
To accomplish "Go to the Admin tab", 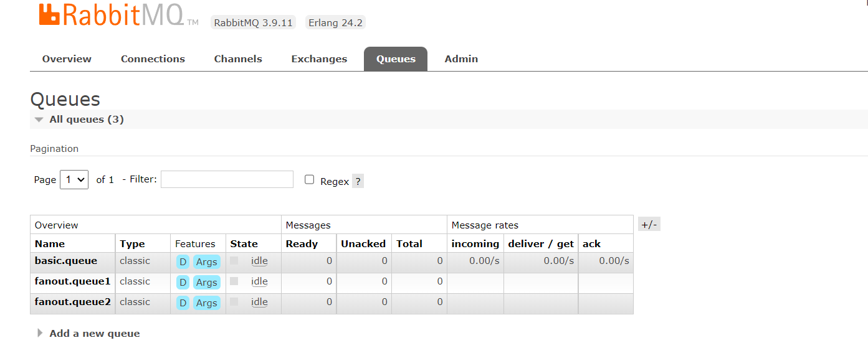I will 461,59.
